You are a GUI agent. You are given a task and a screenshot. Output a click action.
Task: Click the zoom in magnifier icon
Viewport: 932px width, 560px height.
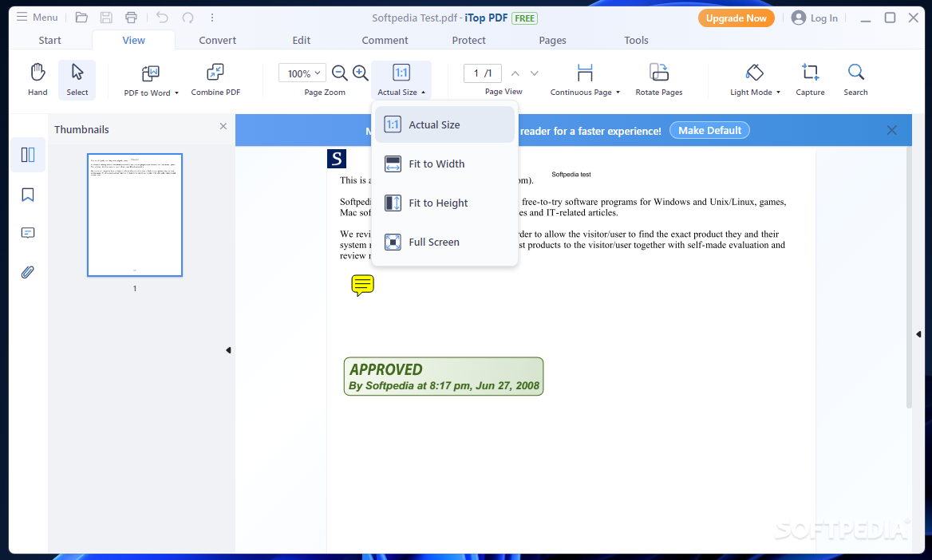(x=360, y=73)
